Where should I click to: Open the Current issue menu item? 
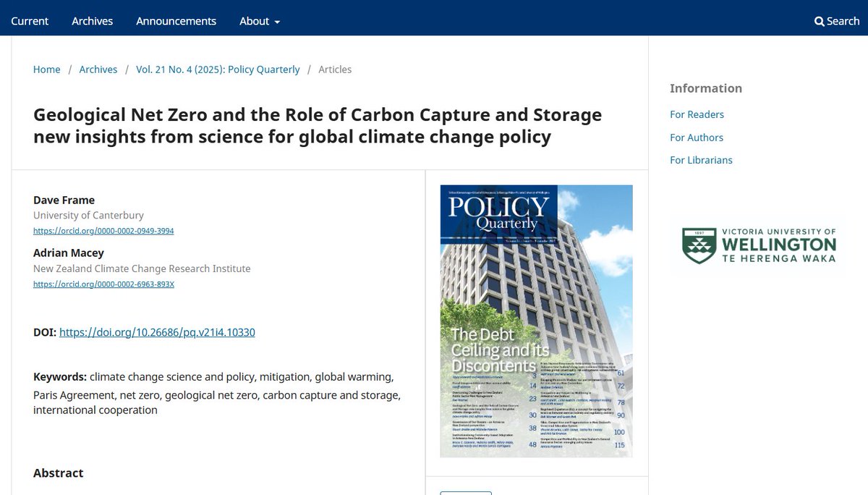(x=30, y=21)
